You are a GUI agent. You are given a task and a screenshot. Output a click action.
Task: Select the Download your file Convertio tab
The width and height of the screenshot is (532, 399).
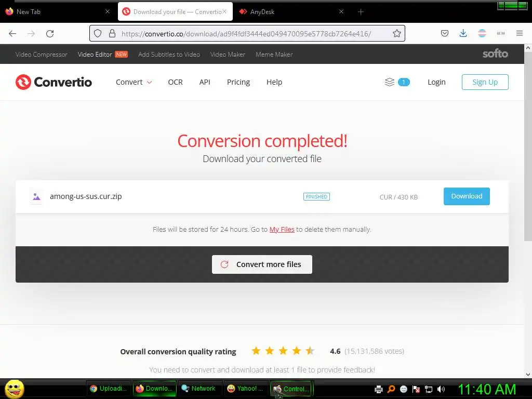point(175,11)
